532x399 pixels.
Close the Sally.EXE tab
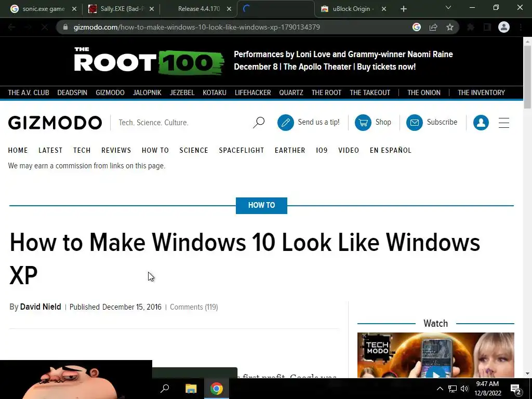152,9
